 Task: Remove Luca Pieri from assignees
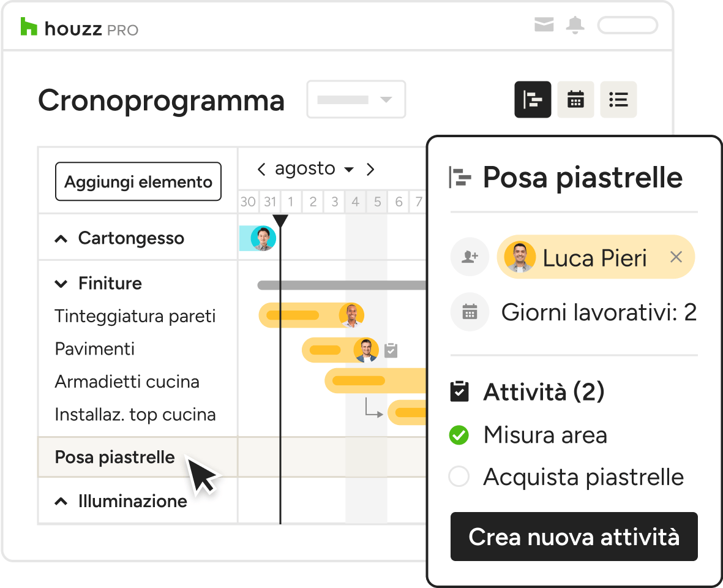click(x=676, y=257)
